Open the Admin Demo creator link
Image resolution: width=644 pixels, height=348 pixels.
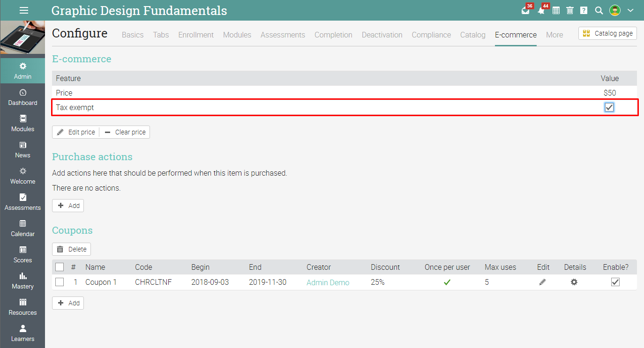[x=328, y=282]
